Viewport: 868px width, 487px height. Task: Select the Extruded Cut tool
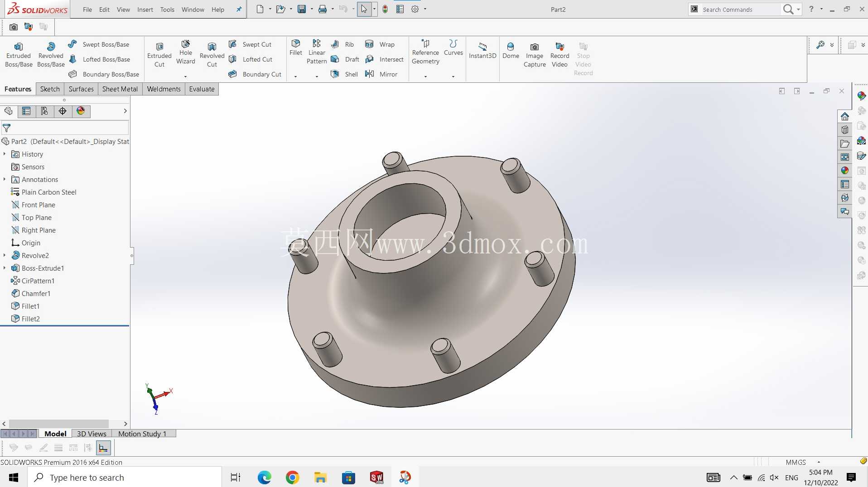point(159,55)
